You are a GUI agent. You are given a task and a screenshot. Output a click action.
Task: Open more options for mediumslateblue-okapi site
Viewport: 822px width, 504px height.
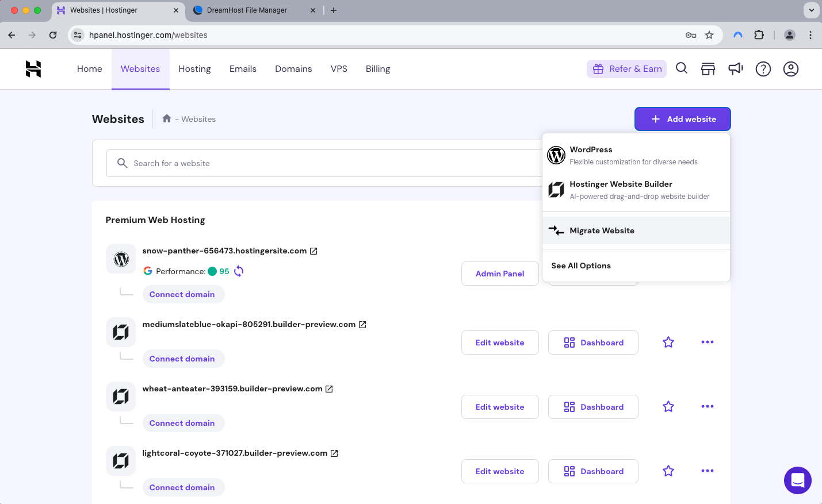click(708, 342)
